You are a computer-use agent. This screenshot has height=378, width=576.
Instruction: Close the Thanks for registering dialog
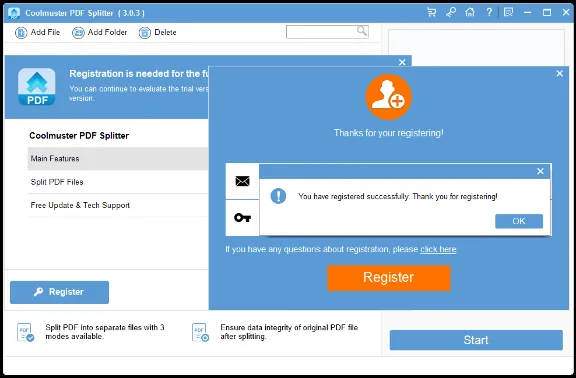(559, 73)
